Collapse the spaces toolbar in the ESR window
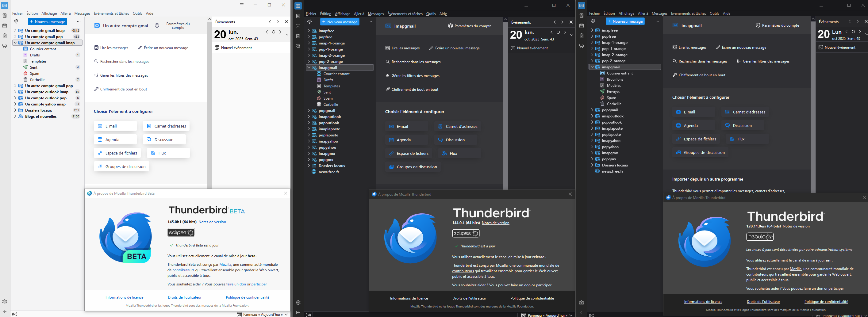 point(582,313)
